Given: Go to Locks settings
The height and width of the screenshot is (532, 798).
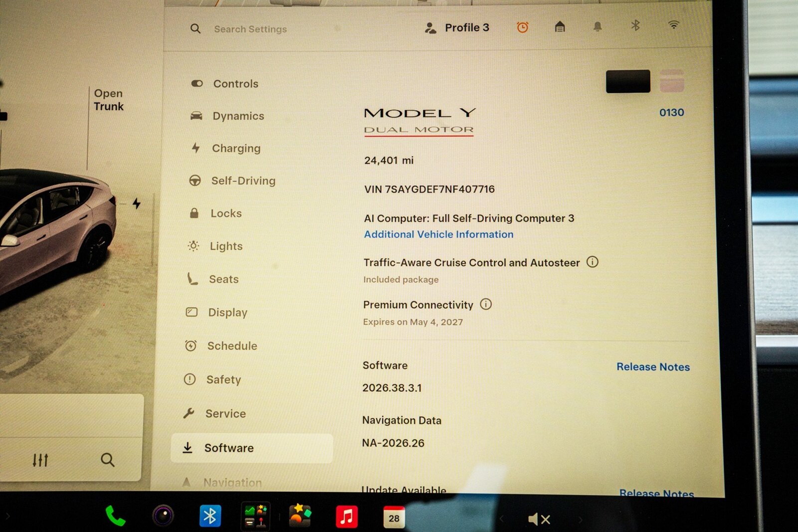Looking at the screenshot, I should 215,213.
